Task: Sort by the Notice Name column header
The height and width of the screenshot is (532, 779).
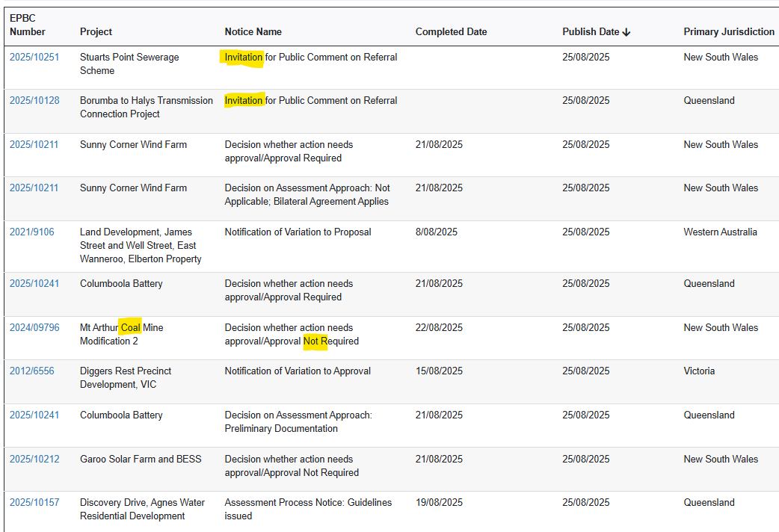Action: pos(253,32)
